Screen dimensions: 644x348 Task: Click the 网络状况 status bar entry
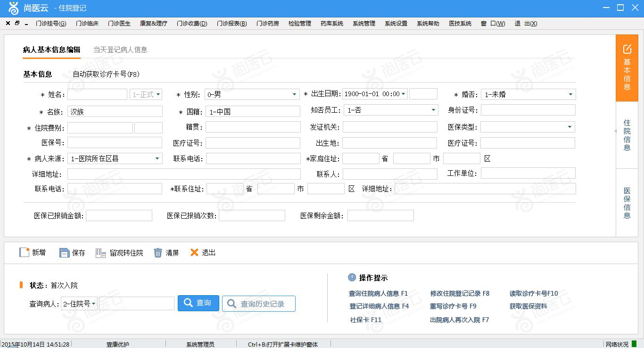617,344
